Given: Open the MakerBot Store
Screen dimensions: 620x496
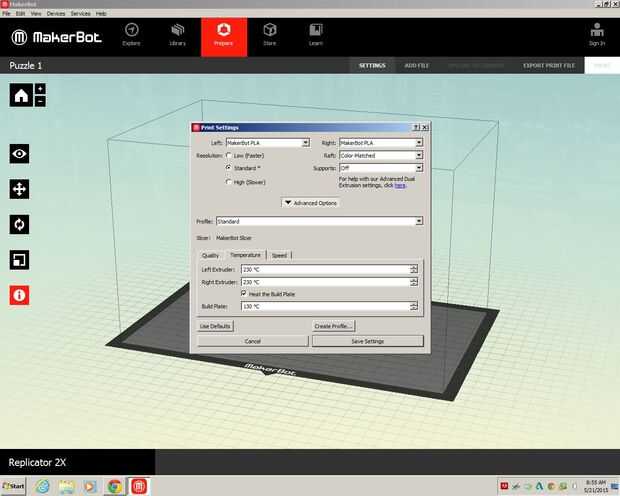Looking at the screenshot, I should click(x=270, y=35).
